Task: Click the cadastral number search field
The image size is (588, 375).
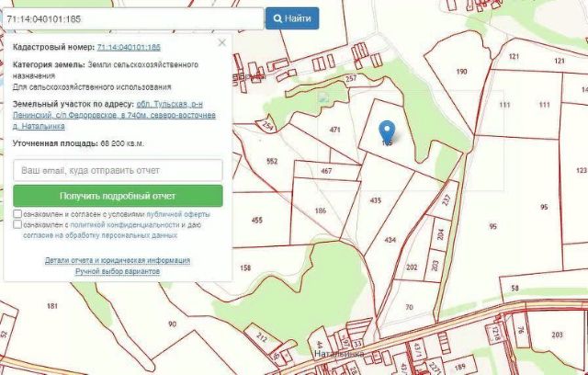Action: tap(133, 18)
